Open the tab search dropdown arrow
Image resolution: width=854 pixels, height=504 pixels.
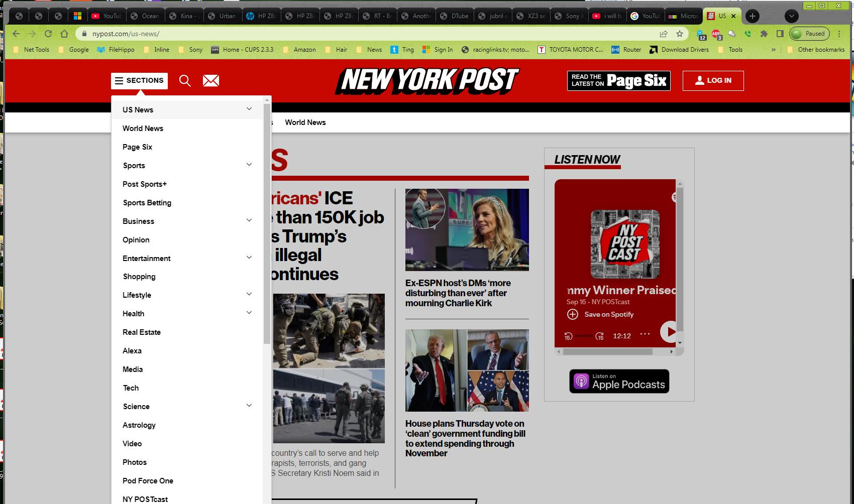point(792,16)
